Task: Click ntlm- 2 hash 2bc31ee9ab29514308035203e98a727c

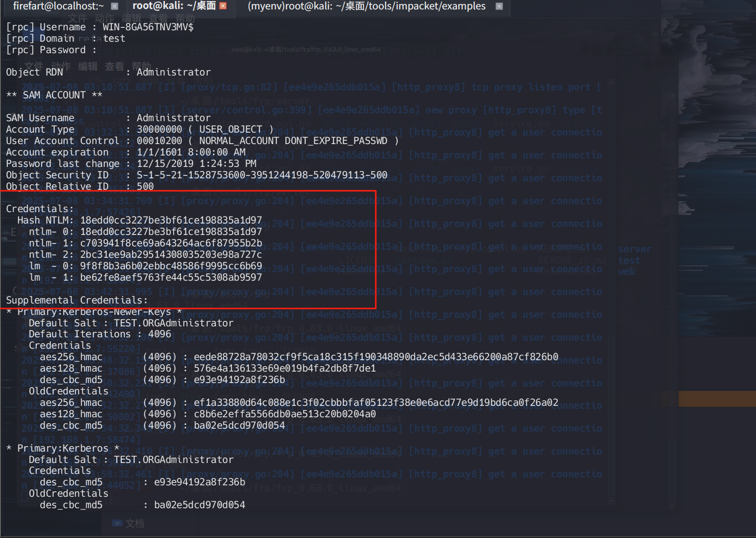Action: [171, 254]
